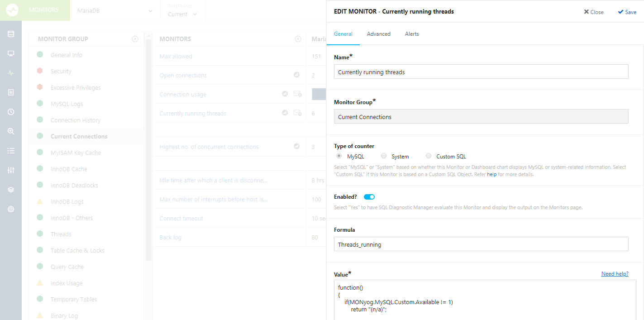Open the Alerts tab
Image resolution: width=644 pixels, height=320 pixels.
coord(412,34)
